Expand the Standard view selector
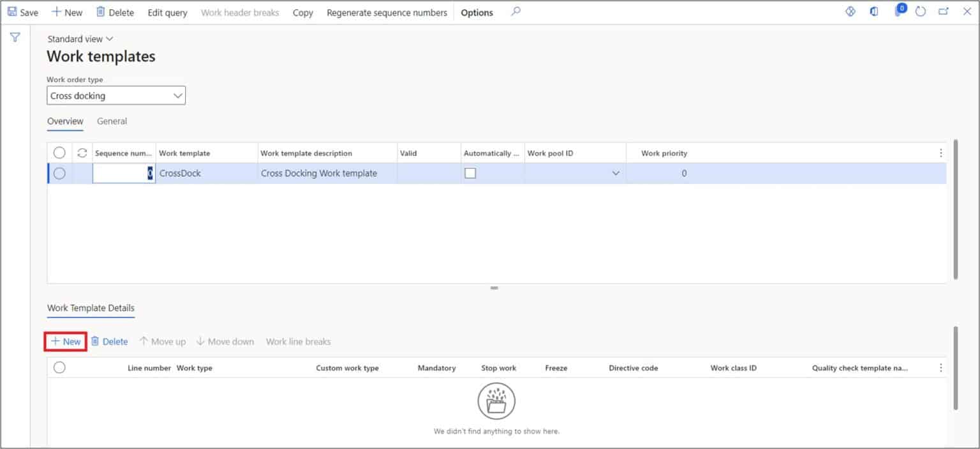This screenshot has width=980, height=449. pyautogui.click(x=108, y=38)
